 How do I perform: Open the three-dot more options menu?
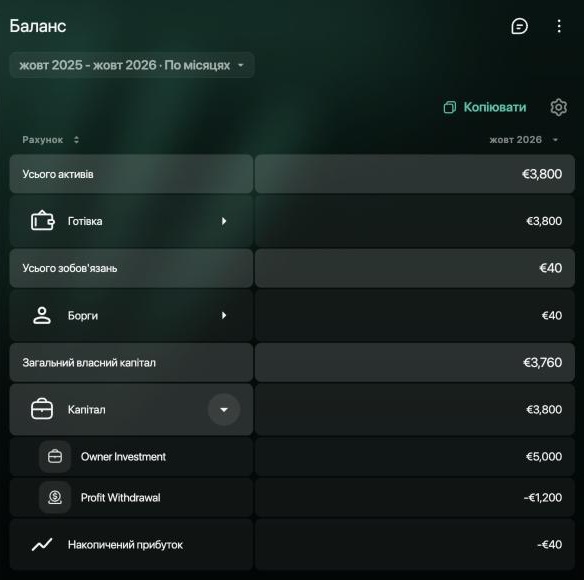(559, 26)
